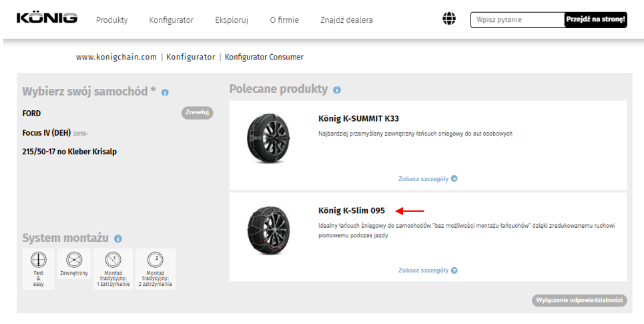Select the Fast & easy mounting icon
Viewport: 644px width, 324px height.
pyautogui.click(x=39, y=269)
